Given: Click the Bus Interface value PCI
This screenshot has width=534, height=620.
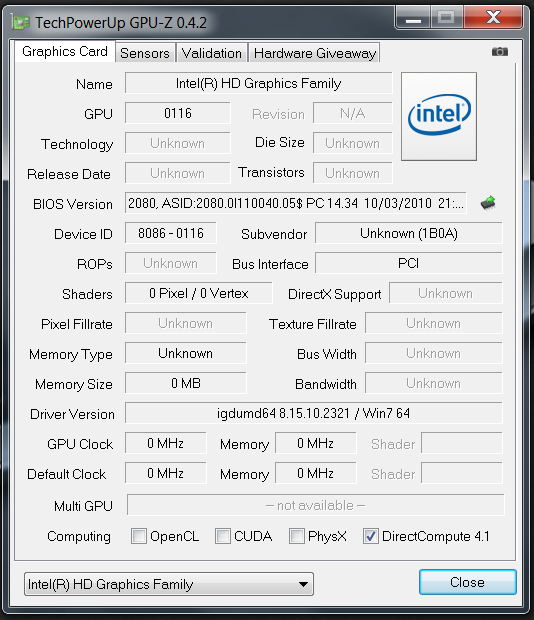Looking at the screenshot, I should pyautogui.click(x=409, y=263).
